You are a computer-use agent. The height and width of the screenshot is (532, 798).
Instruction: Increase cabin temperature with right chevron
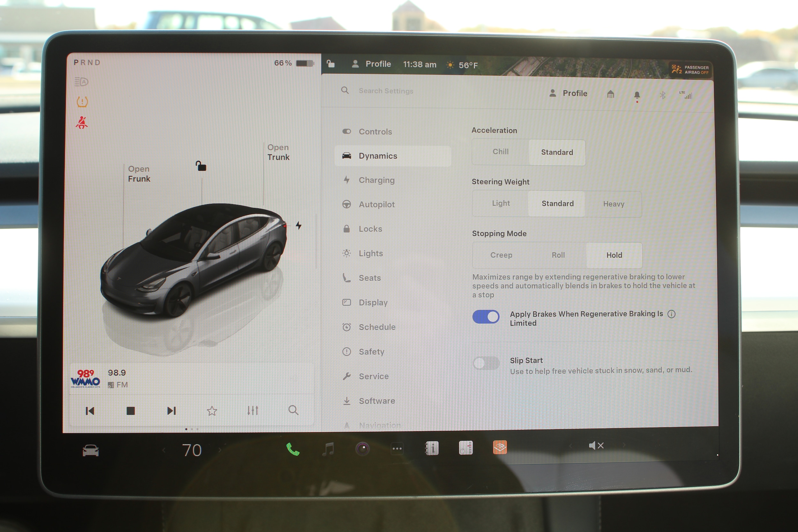220,450
